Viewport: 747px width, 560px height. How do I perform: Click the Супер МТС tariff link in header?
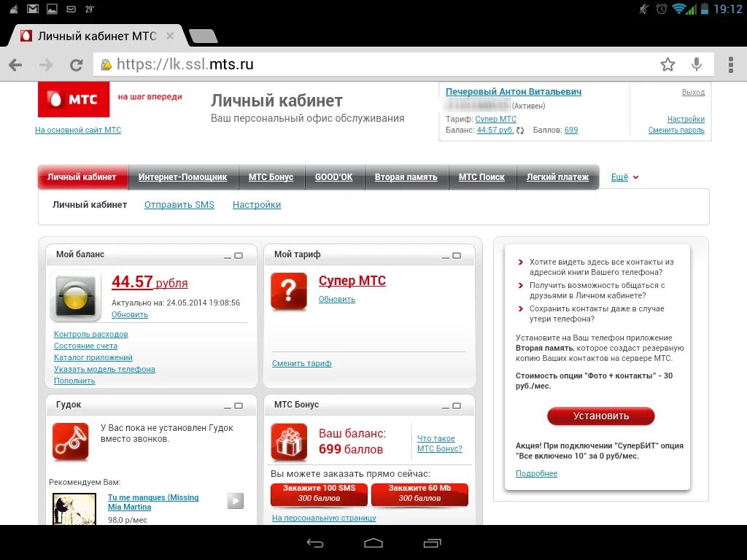pyautogui.click(x=495, y=119)
